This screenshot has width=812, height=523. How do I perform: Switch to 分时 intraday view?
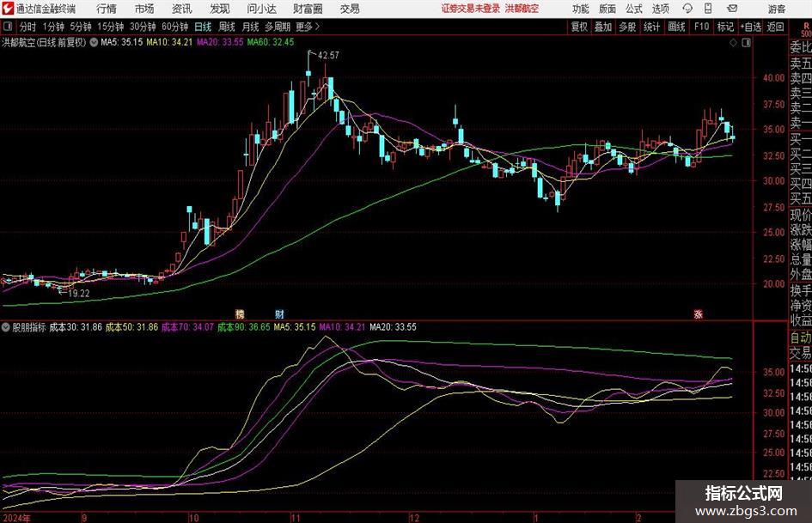[x=27, y=27]
